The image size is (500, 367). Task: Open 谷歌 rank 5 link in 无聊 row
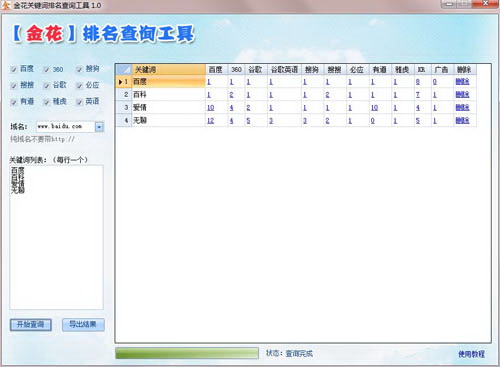(248, 121)
